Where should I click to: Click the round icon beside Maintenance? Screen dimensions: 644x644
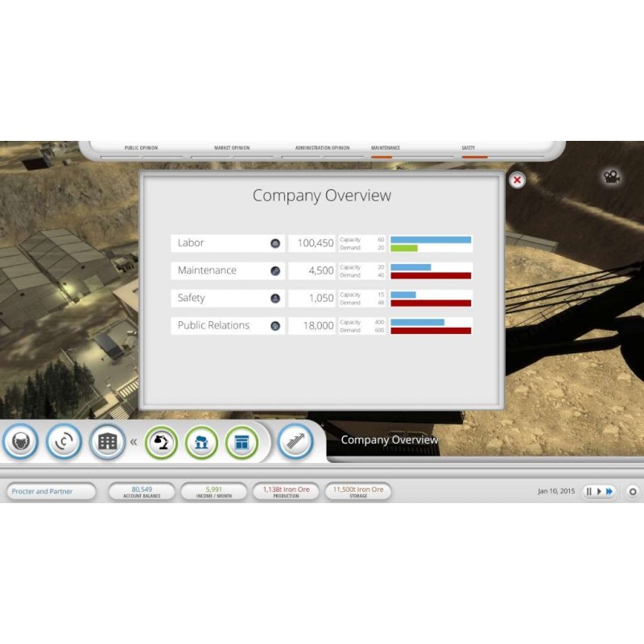(x=275, y=270)
